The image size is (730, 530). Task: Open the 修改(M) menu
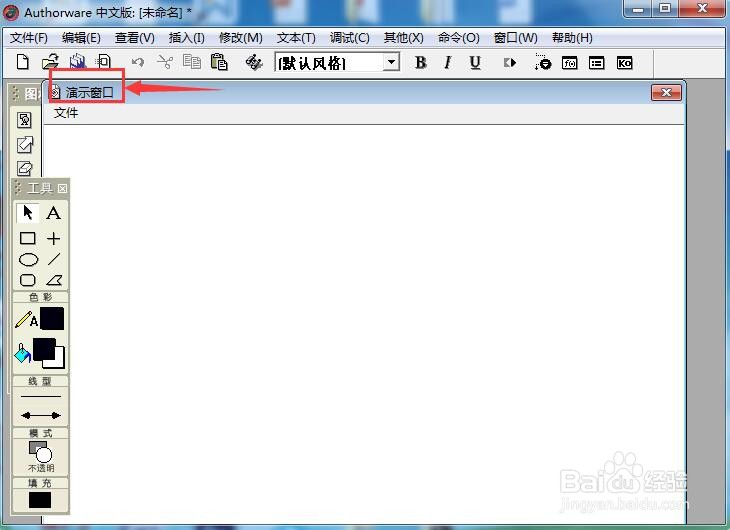click(241, 38)
